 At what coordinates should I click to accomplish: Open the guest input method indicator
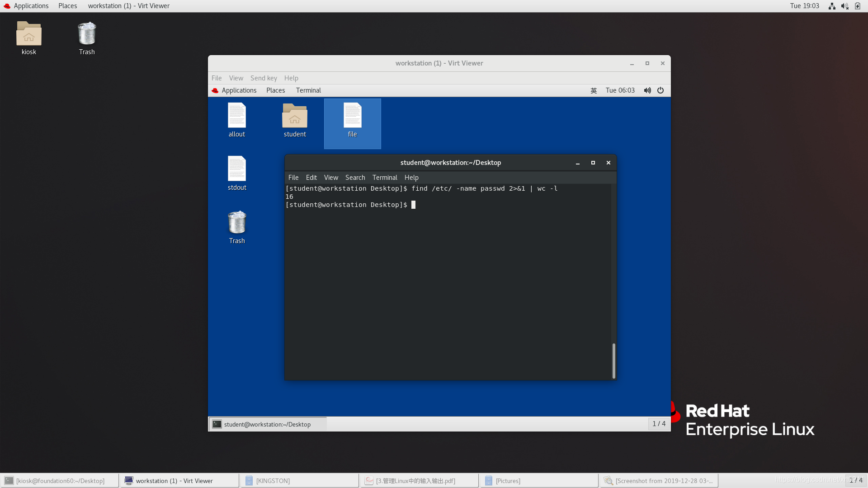tap(594, 90)
